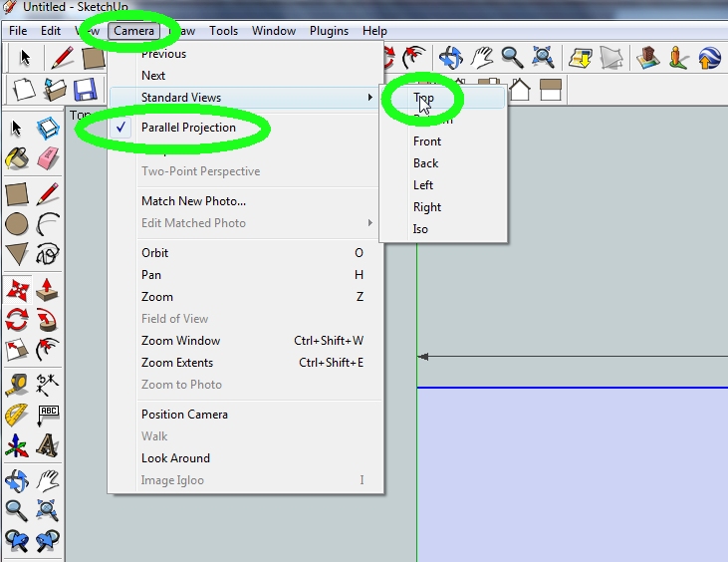Click the Open file icon
The image size is (728, 562).
coord(55,89)
